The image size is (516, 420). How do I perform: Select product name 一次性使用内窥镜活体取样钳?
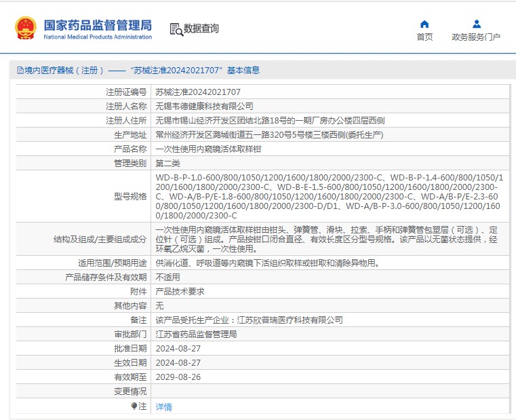coord(208,149)
